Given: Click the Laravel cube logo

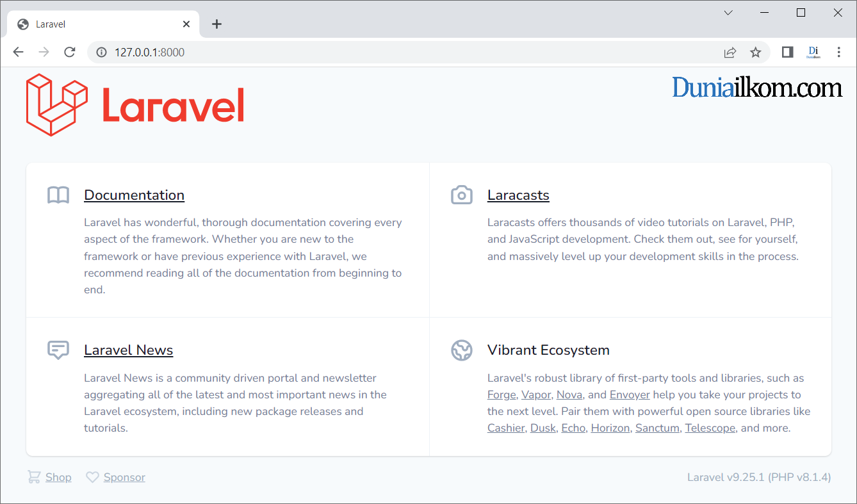Looking at the screenshot, I should (57, 104).
